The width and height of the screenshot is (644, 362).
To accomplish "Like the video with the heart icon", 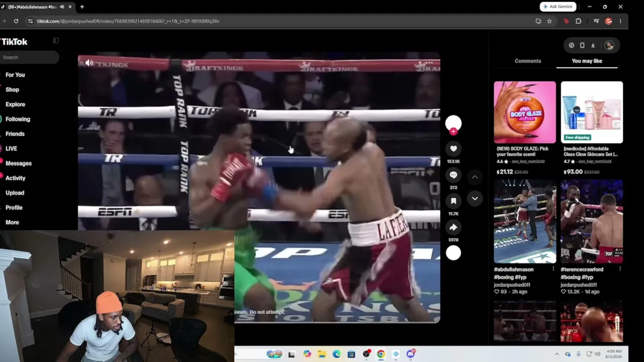I will pyautogui.click(x=453, y=149).
